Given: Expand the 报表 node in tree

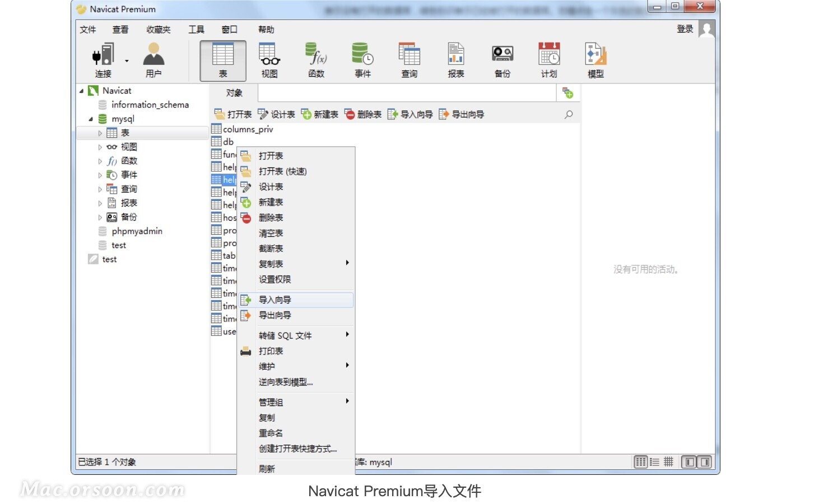Looking at the screenshot, I should (100, 203).
